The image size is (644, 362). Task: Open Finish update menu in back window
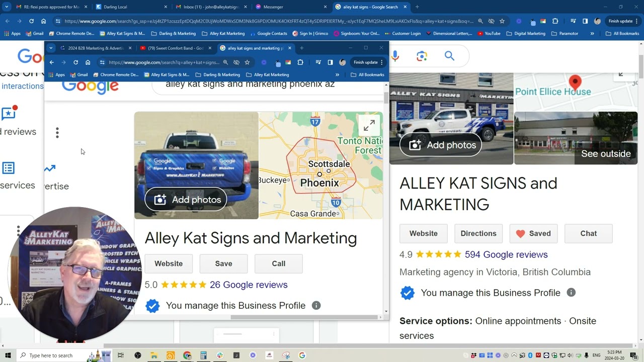623,21
